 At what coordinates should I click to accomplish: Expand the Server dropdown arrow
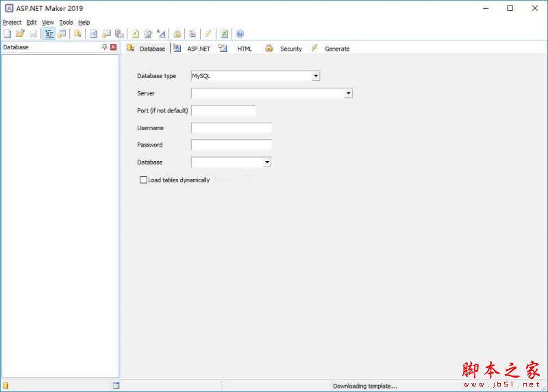349,93
